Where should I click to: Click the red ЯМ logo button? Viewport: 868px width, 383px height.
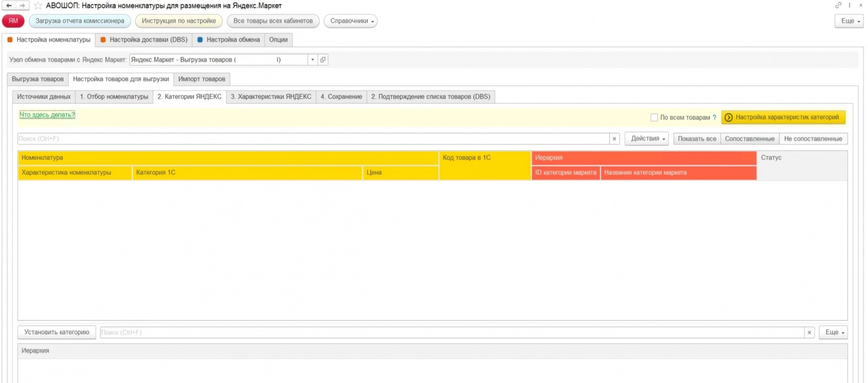pos(13,21)
